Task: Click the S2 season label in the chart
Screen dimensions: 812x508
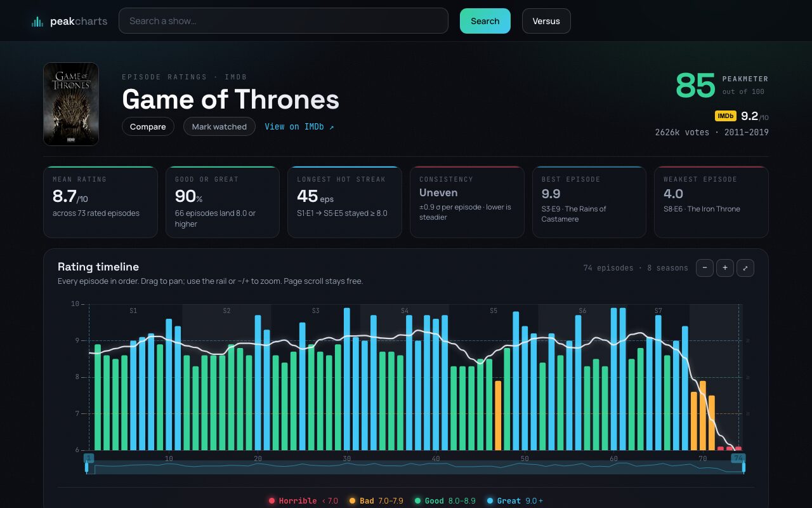Action: (226, 311)
